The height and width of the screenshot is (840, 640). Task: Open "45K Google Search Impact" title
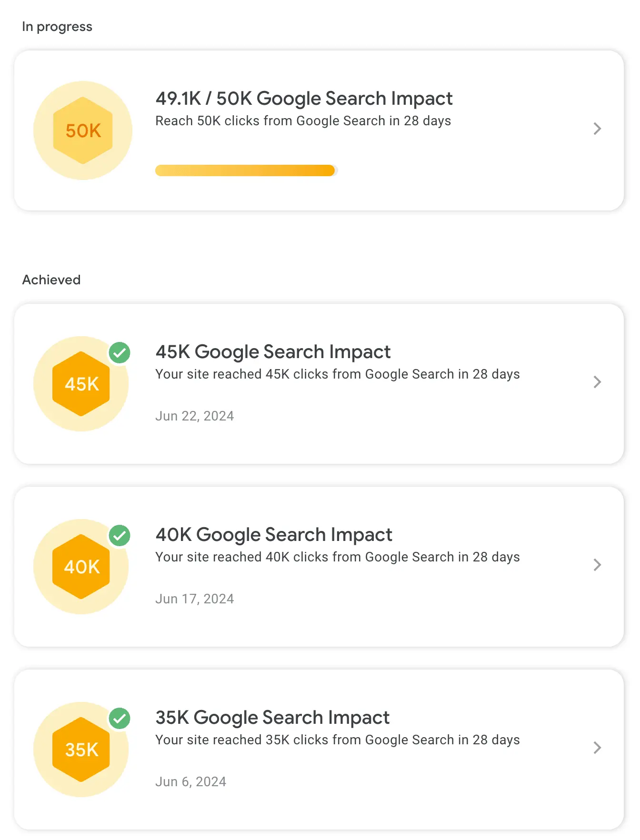273,352
